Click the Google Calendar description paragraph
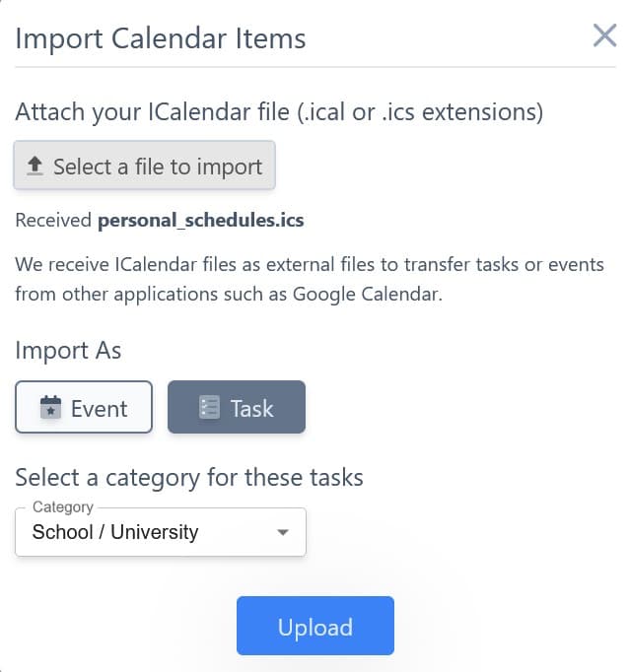Screen dimensions: 629x672 pyautogui.click(x=310, y=279)
